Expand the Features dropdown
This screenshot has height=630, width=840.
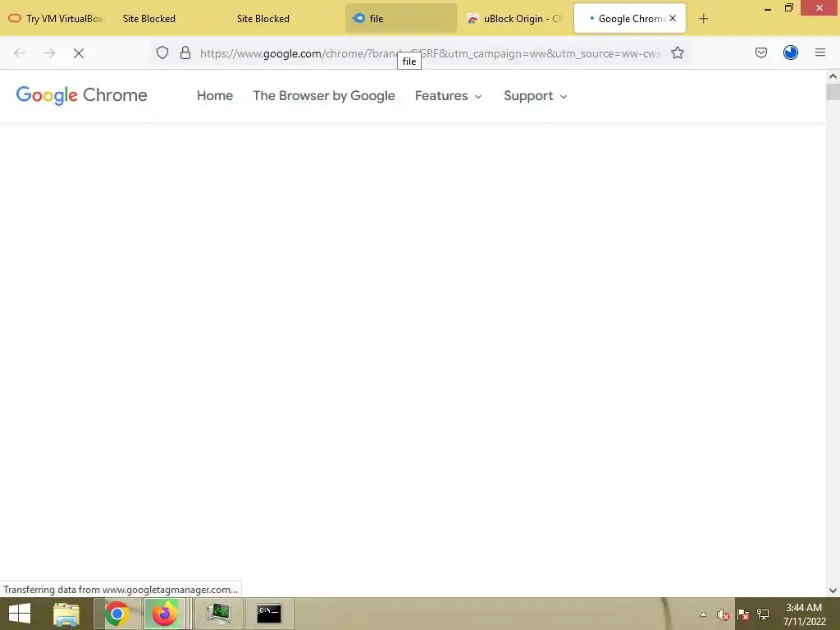click(x=449, y=96)
